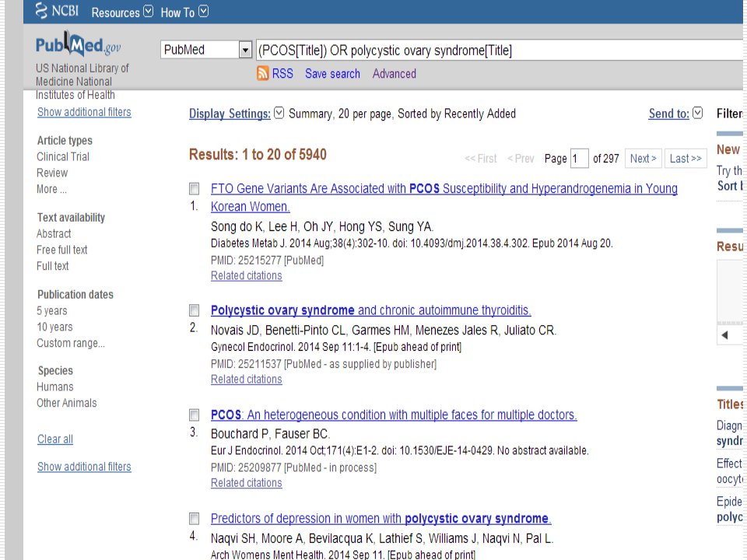Screen dimensions: 747x560
Task: Select 'Song do K, Lee H' author line
Action: point(322,226)
